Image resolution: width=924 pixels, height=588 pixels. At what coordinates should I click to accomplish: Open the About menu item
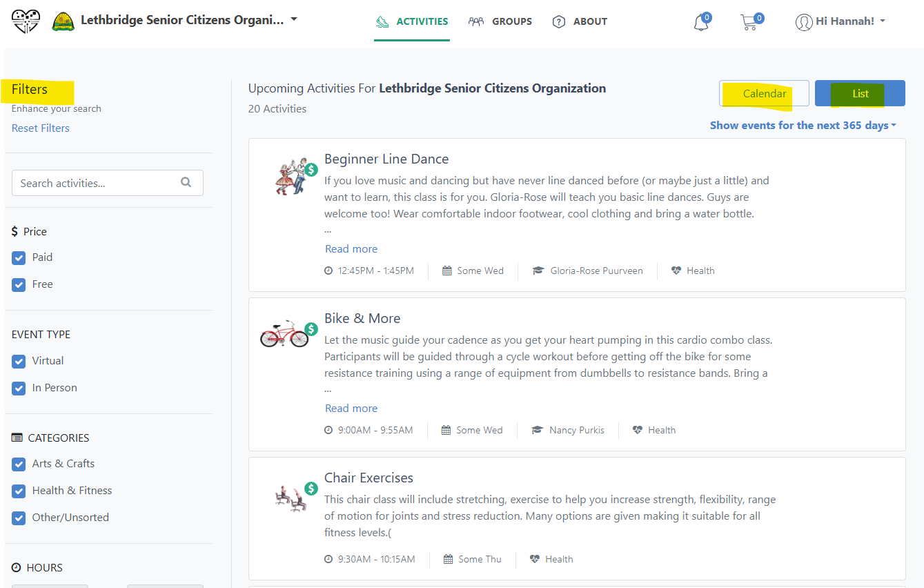[x=580, y=21]
